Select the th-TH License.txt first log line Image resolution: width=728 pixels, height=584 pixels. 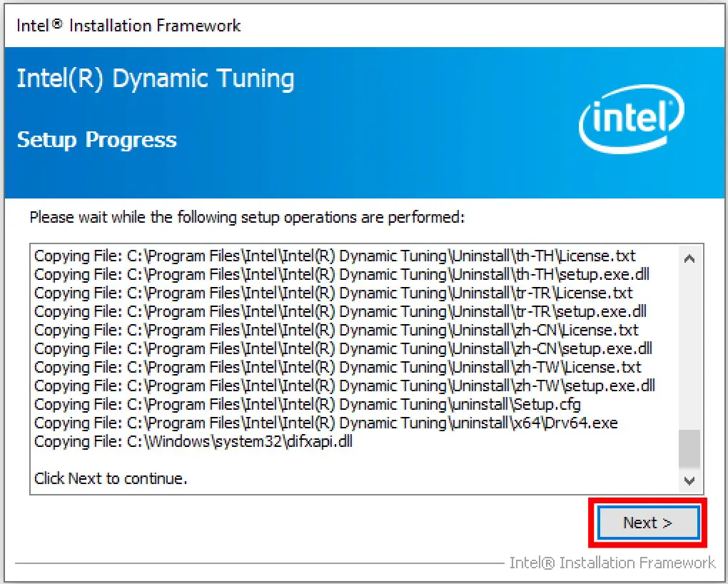click(332, 255)
